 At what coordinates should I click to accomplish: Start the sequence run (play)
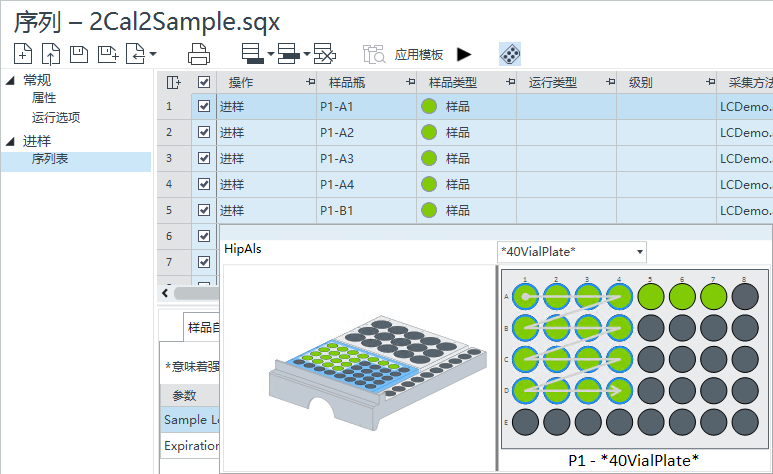(464, 54)
